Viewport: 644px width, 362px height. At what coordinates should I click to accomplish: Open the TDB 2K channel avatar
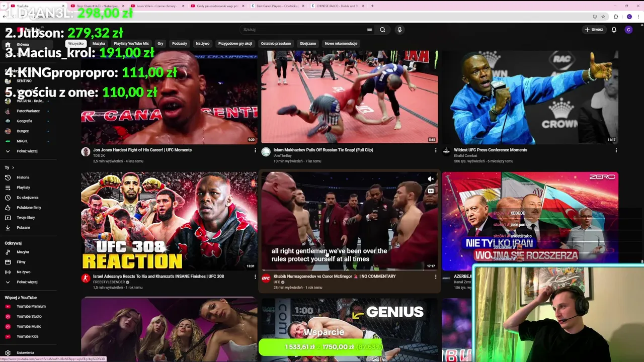[x=86, y=152]
